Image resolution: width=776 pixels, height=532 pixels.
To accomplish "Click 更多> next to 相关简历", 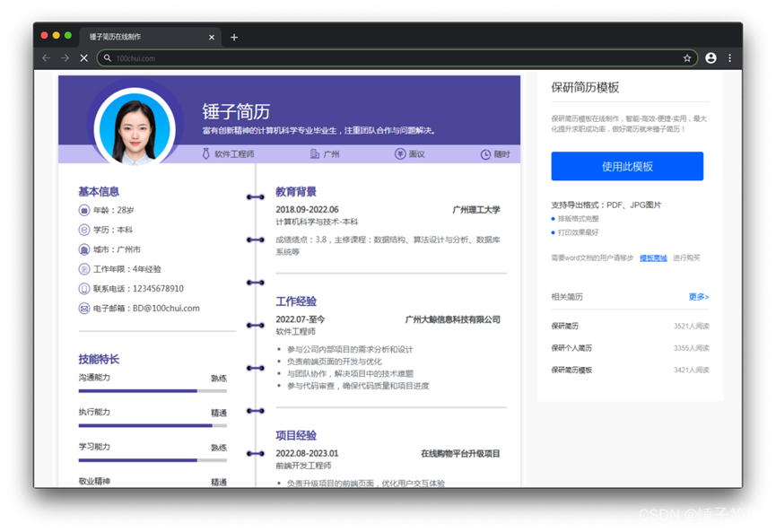I will pos(698,296).
